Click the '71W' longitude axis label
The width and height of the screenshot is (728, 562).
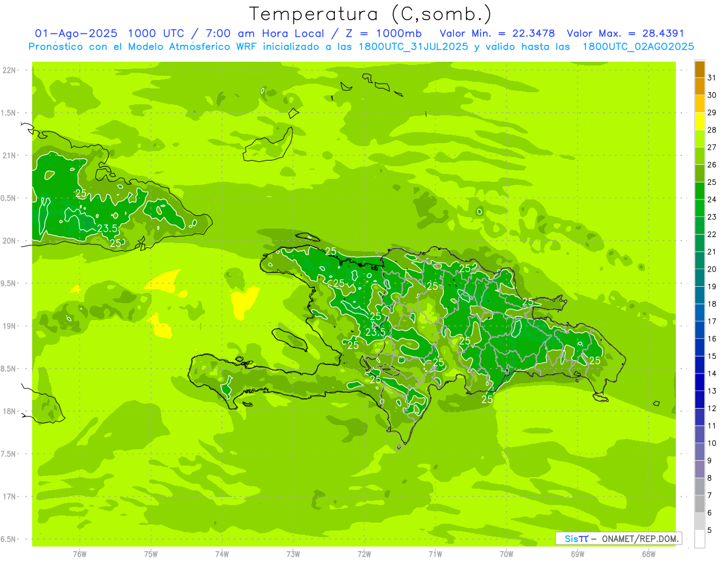click(435, 554)
